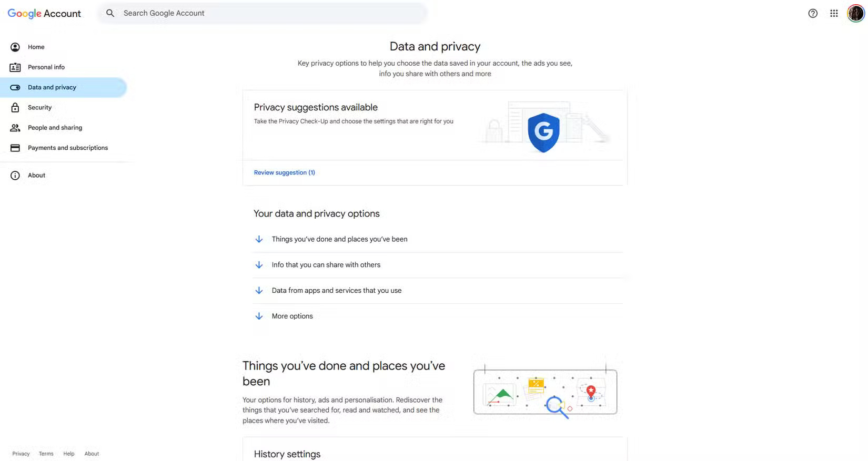
Task: Expand Things you've done and places you've been
Action: [x=339, y=239]
